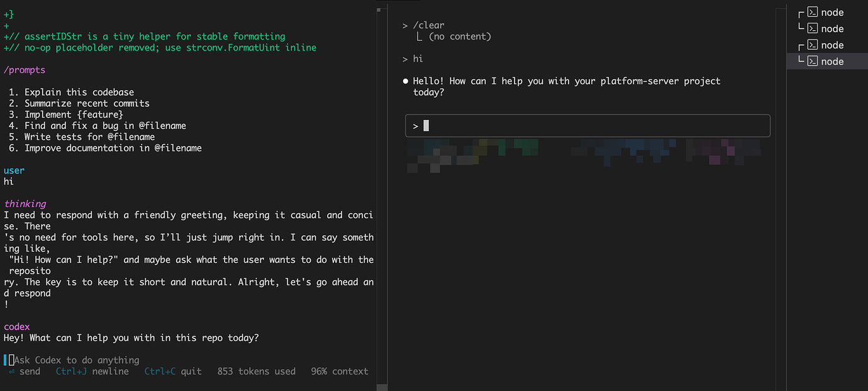Click the '// no-op placeholder removed' diff line
The image size is (868, 391).
pyautogui.click(x=160, y=47)
